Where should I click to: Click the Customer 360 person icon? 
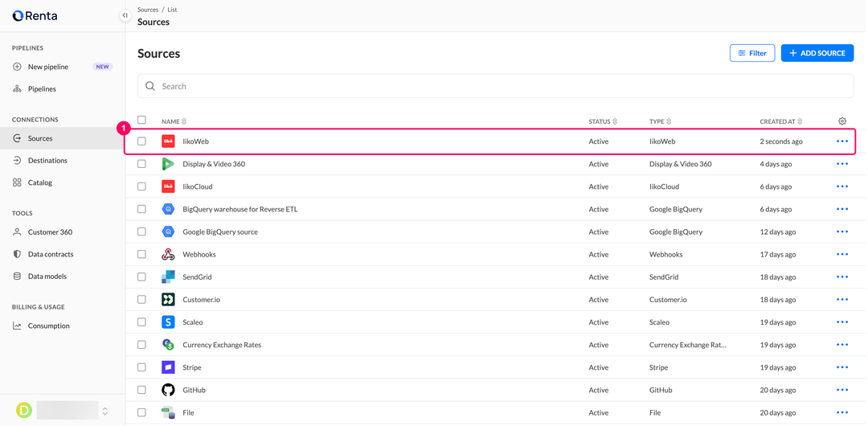tap(17, 232)
